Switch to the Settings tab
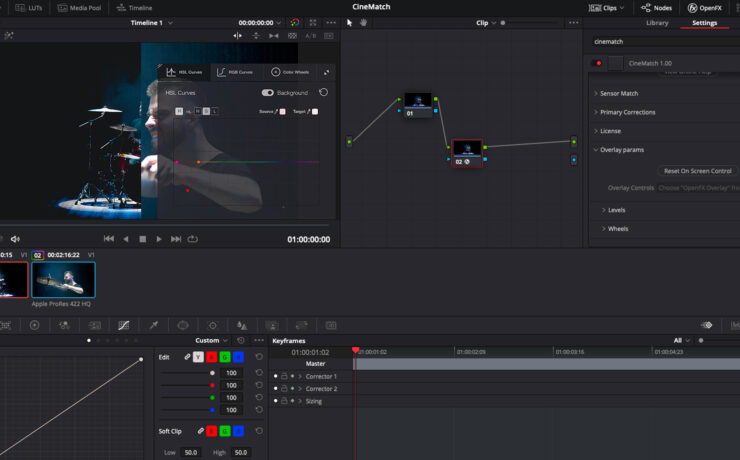Screen dimensions: 740x460 704,23
